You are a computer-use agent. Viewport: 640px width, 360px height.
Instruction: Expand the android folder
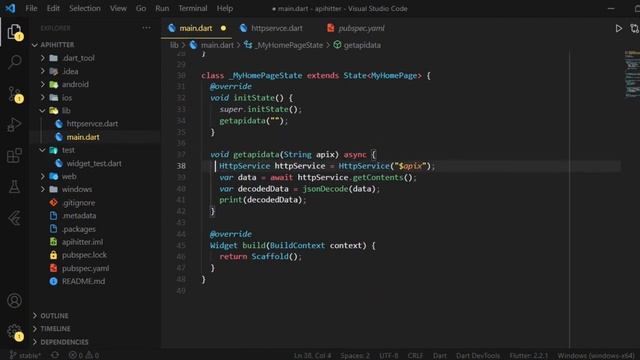(75, 84)
